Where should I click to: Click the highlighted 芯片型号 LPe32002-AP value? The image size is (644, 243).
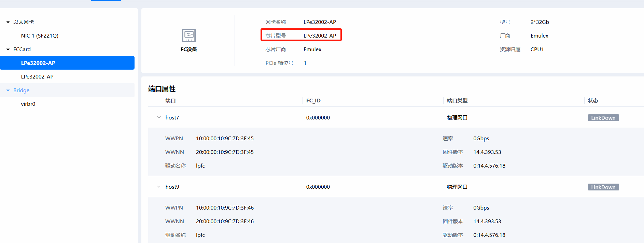[320, 35]
